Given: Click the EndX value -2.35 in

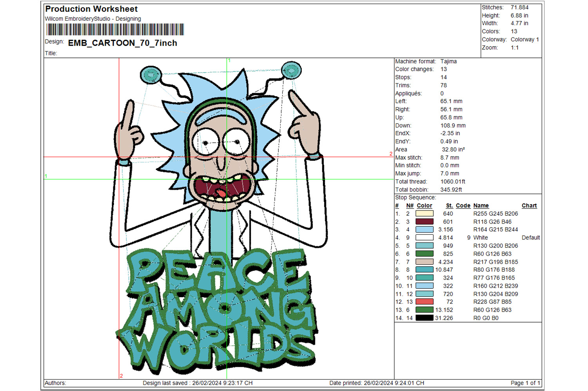Looking at the screenshot, I should [450, 133].
